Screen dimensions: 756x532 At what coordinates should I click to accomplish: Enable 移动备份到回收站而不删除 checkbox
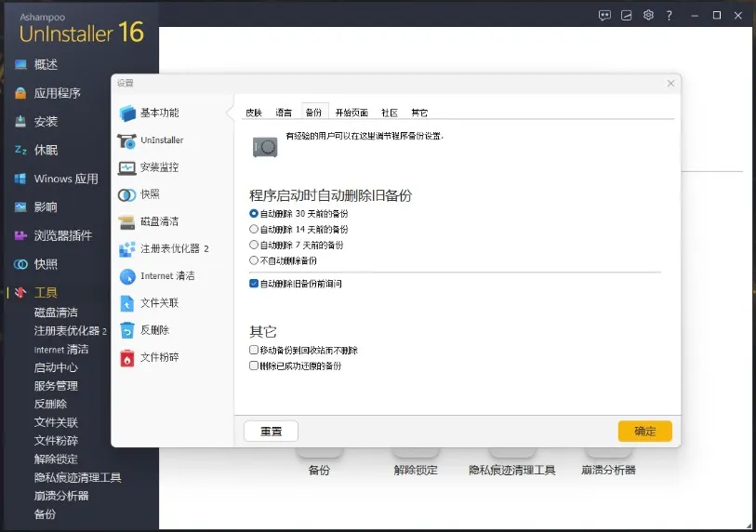(x=254, y=350)
